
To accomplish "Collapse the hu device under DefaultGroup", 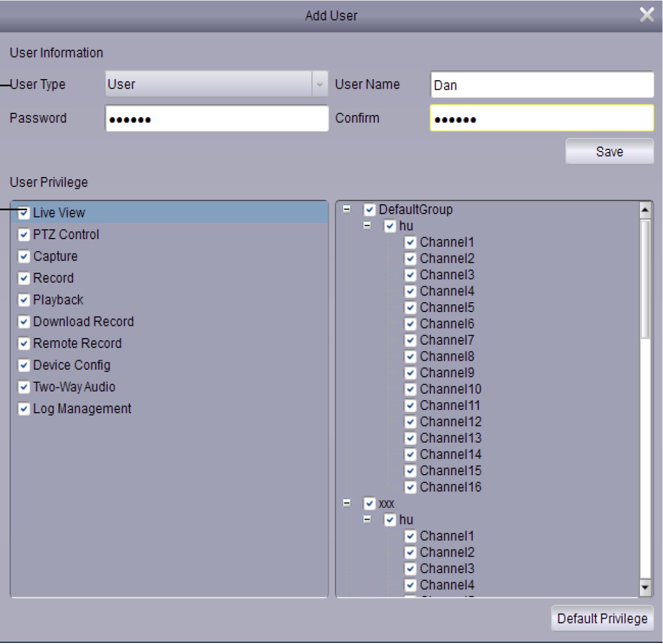I will [367, 226].
